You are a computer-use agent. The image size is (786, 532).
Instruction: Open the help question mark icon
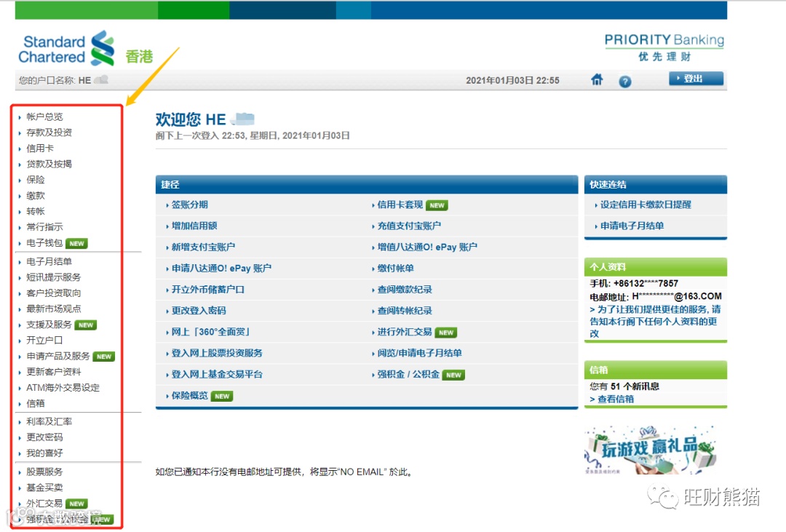(624, 82)
